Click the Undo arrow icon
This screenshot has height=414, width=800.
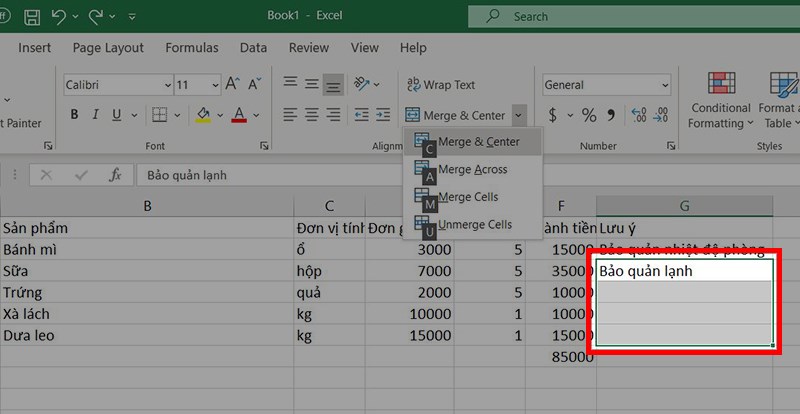point(59,16)
